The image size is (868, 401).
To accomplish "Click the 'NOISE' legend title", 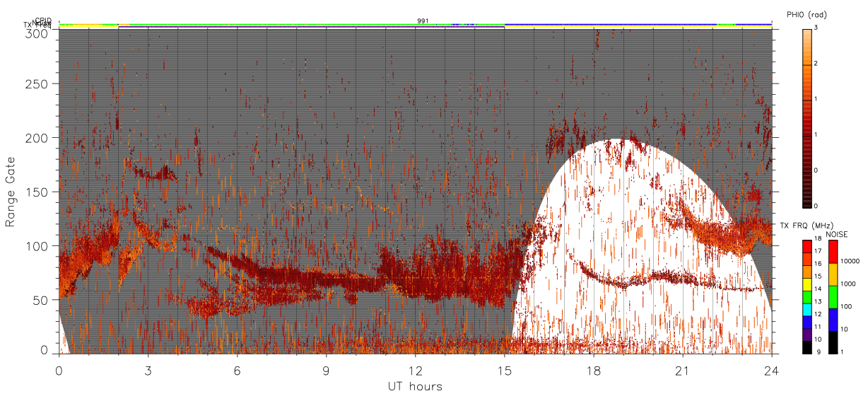I will [838, 234].
